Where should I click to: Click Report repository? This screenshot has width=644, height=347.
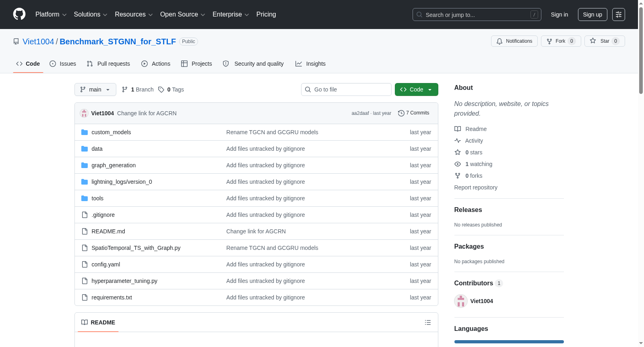tap(476, 187)
